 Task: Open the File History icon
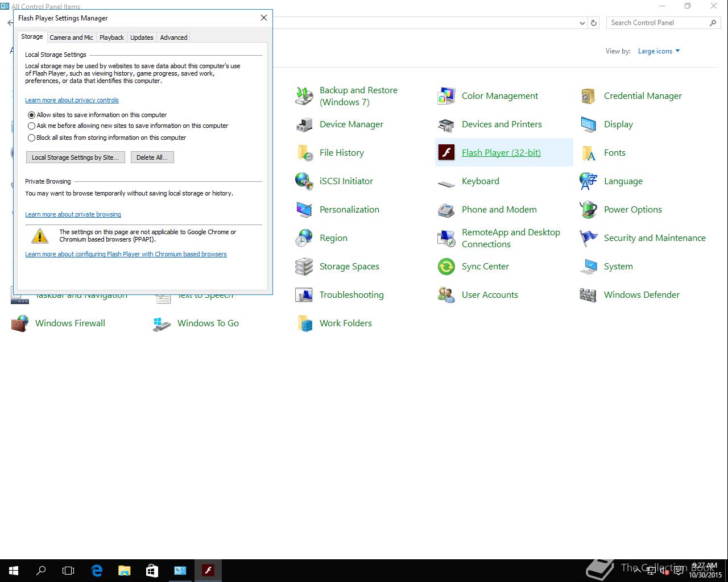tap(304, 153)
